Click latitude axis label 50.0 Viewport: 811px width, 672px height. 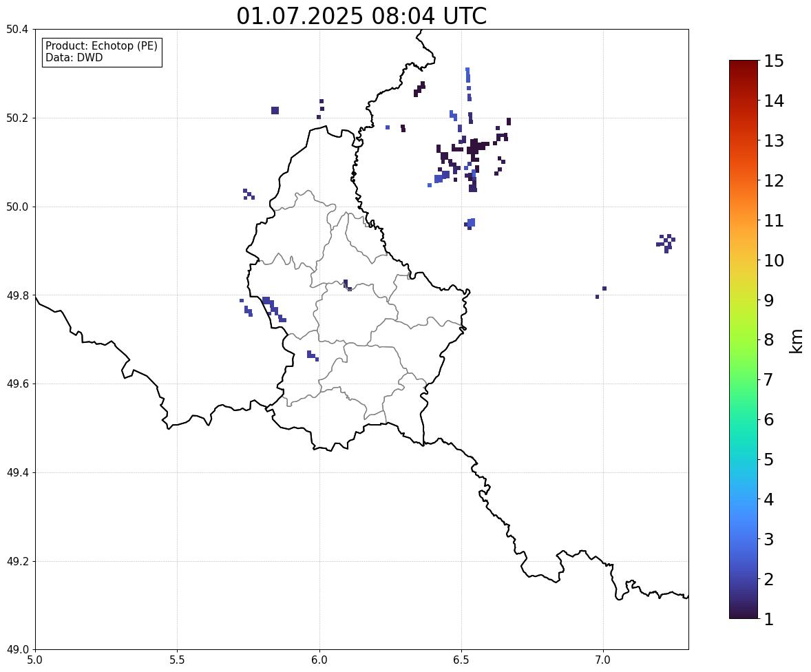coord(17,207)
